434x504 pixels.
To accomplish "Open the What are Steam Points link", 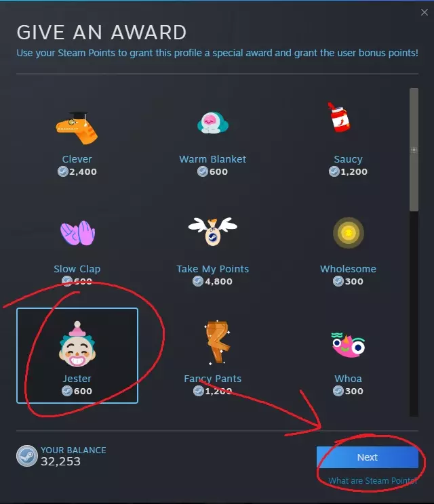I will pyautogui.click(x=372, y=480).
